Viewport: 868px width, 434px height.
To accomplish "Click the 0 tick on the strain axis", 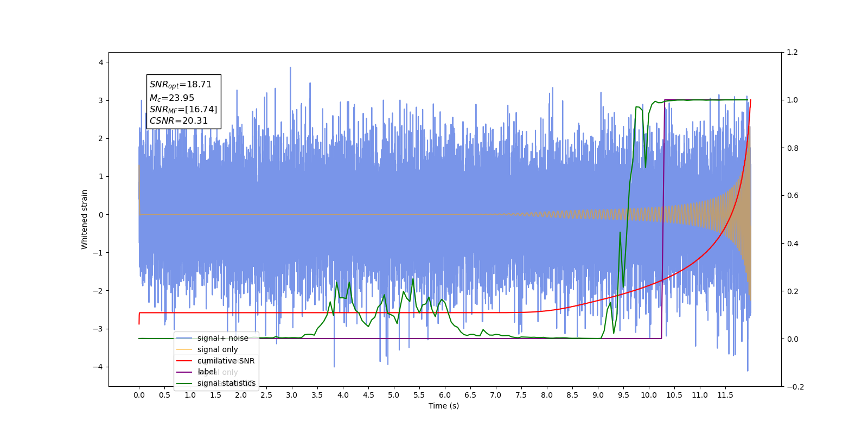I will coord(101,215).
